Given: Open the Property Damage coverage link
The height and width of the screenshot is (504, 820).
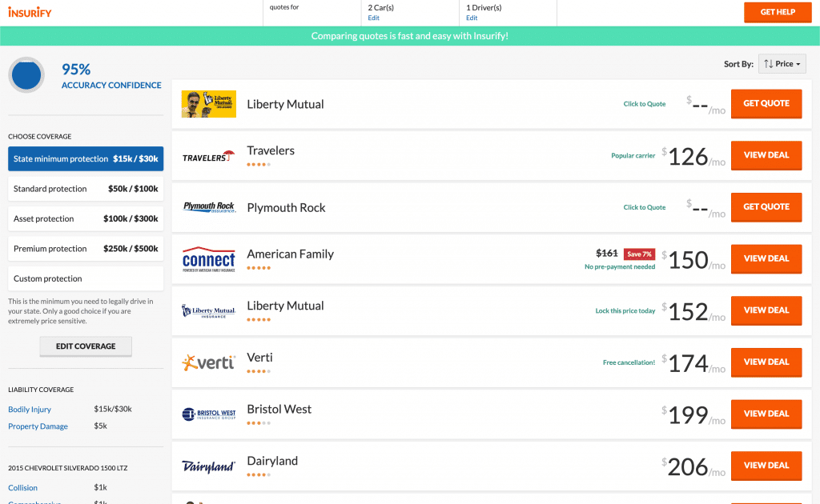Looking at the screenshot, I should (x=38, y=426).
